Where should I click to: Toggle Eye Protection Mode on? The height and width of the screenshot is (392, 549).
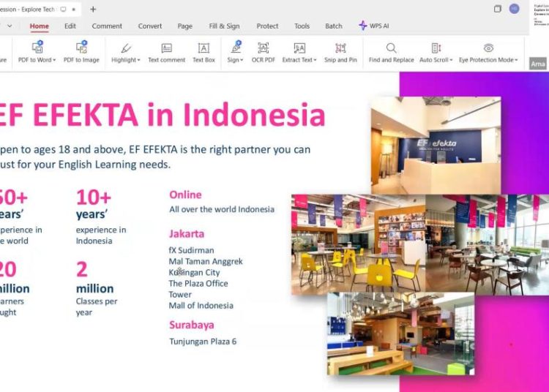click(x=488, y=53)
